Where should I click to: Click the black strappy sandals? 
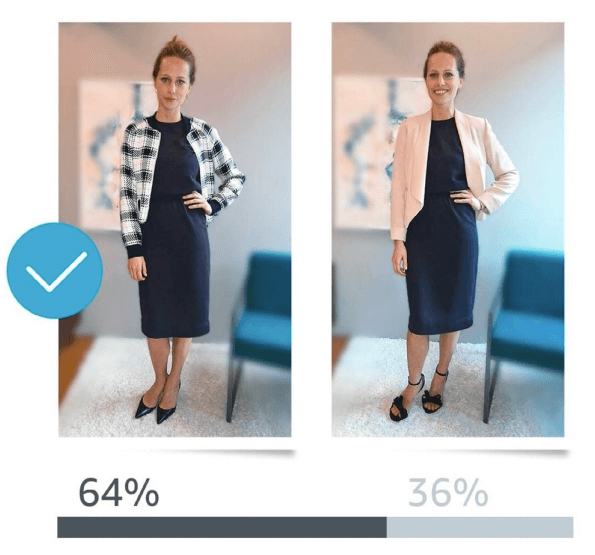pyautogui.click(x=417, y=395)
